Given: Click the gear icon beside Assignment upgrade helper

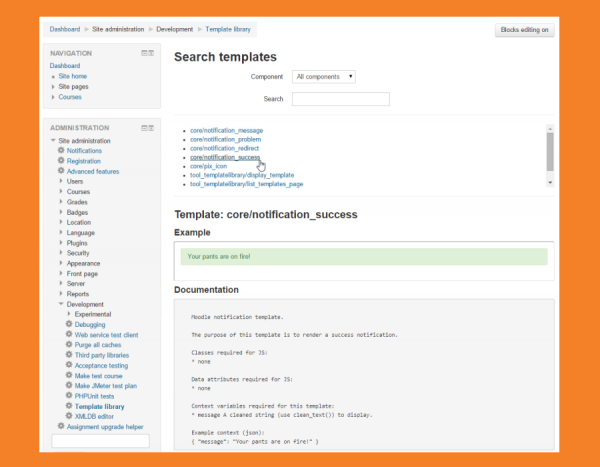Looking at the screenshot, I should pyautogui.click(x=61, y=426).
